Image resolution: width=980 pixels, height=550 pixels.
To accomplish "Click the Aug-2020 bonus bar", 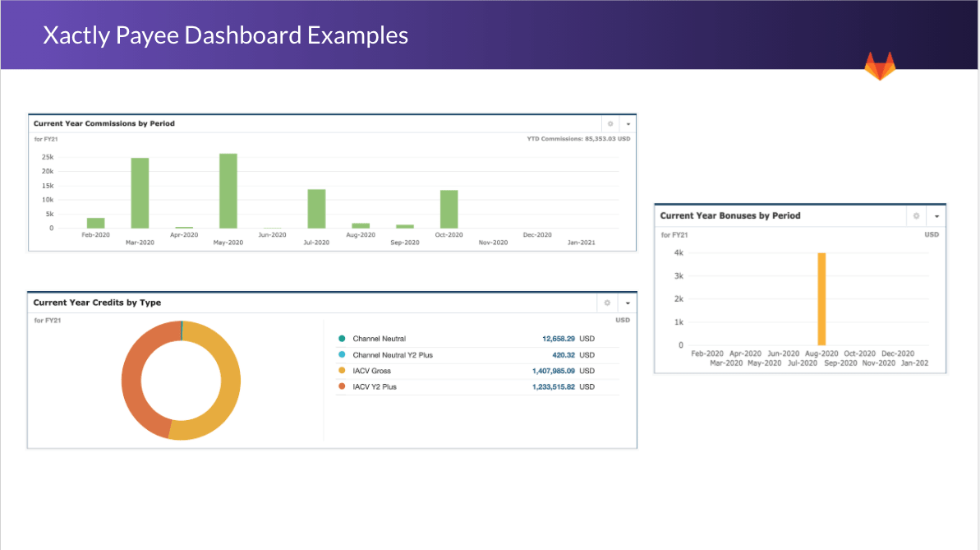I will 821,299.
